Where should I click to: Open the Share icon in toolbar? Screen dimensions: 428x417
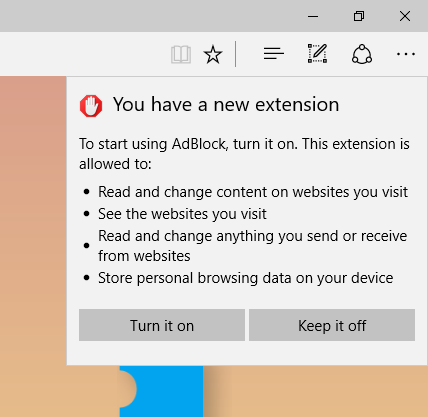click(x=362, y=54)
